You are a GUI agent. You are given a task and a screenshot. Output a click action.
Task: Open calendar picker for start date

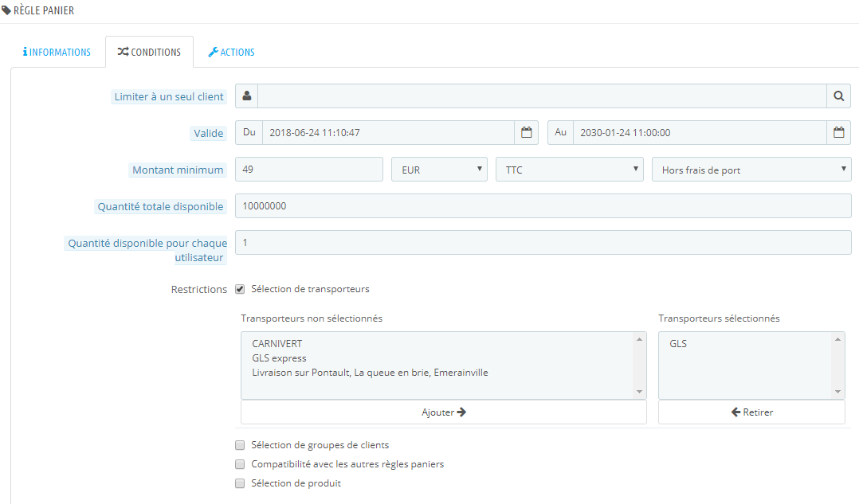[526, 132]
